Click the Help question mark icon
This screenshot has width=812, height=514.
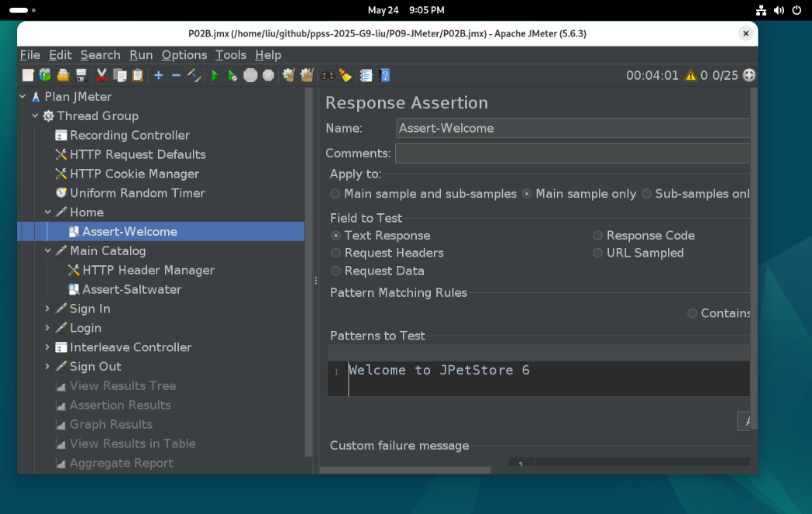(385, 76)
